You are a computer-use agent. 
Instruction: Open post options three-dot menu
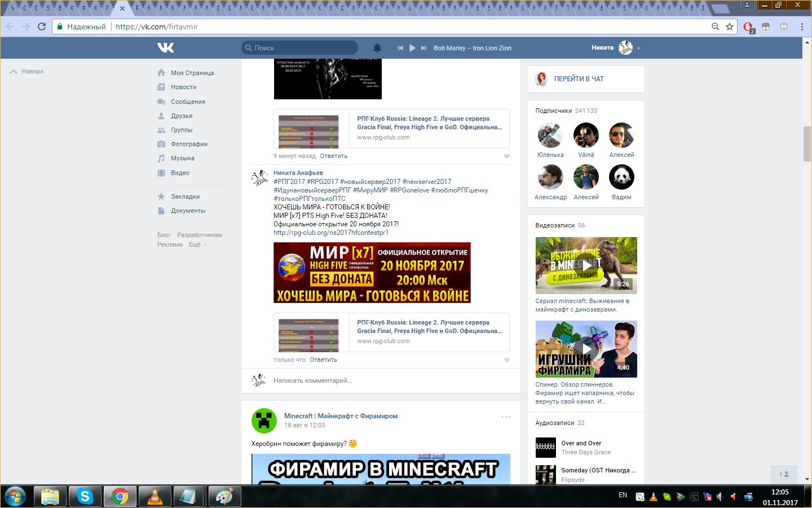coord(506,417)
